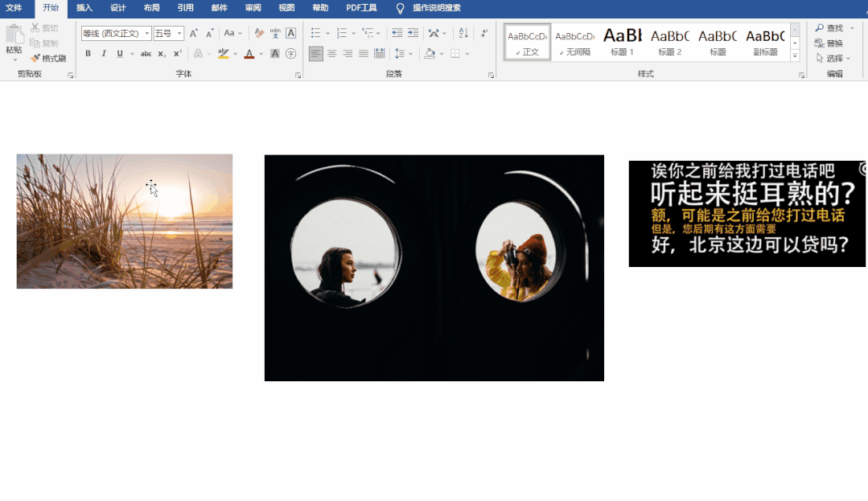Enable center text alignment

(331, 54)
